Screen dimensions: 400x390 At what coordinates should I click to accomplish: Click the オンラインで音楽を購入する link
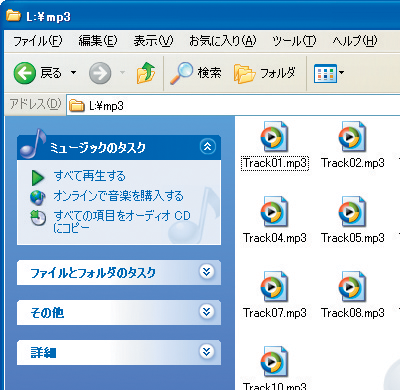[x=118, y=196]
